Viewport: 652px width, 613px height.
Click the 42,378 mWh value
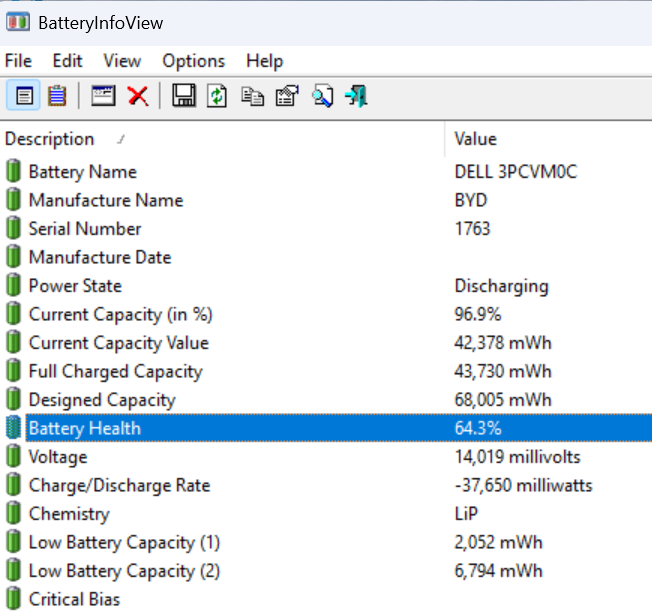coord(503,343)
